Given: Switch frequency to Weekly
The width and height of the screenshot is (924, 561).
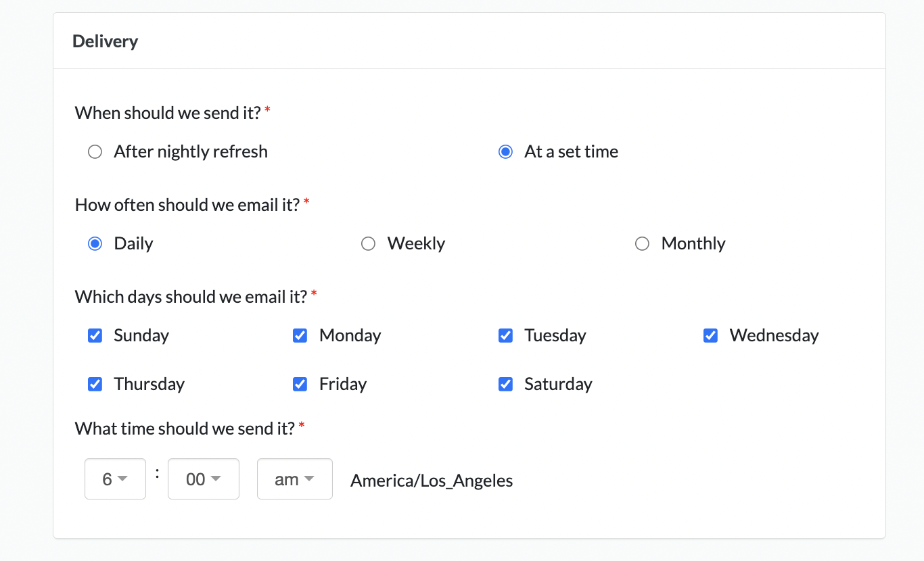Looking at the screenshot, I should click(368, 244).
